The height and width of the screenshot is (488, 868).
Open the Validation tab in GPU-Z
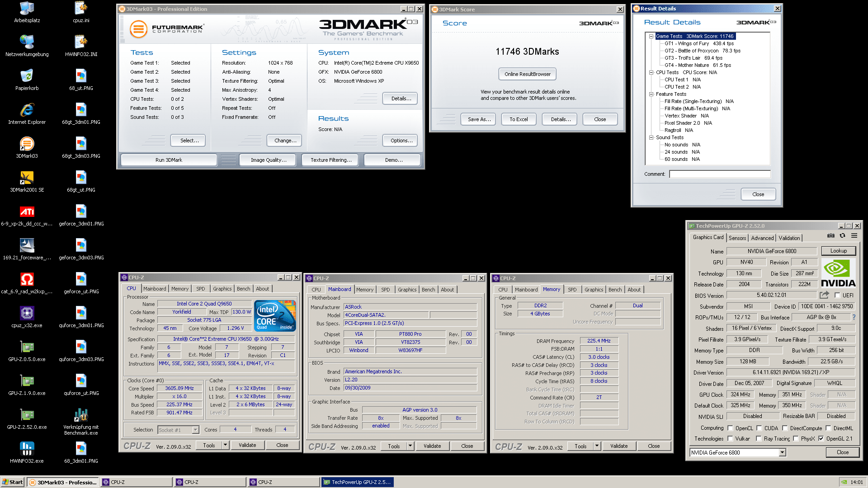click(789, 238)
